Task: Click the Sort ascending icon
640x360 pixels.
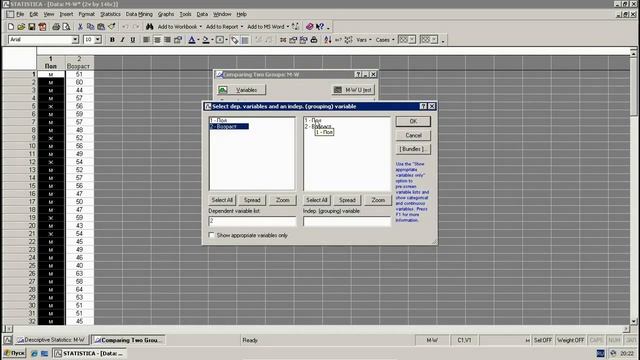Action: pos(327,40)
